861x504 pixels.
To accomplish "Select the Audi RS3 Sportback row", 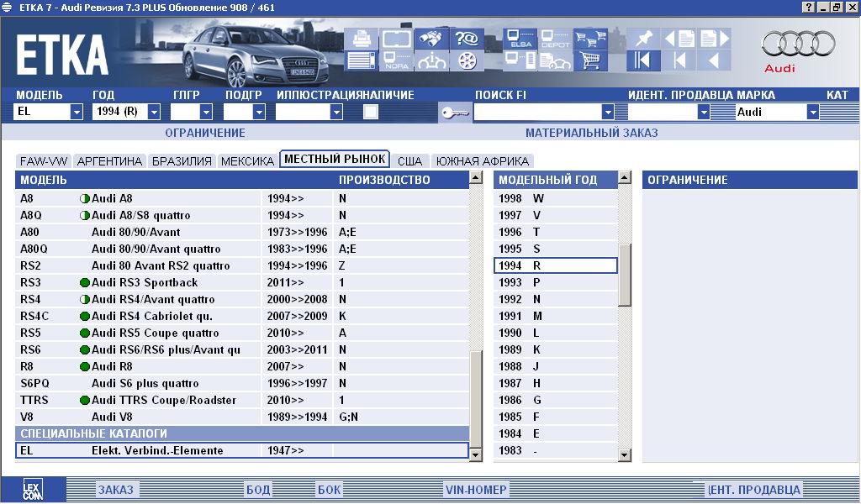I will pos(242,282).
